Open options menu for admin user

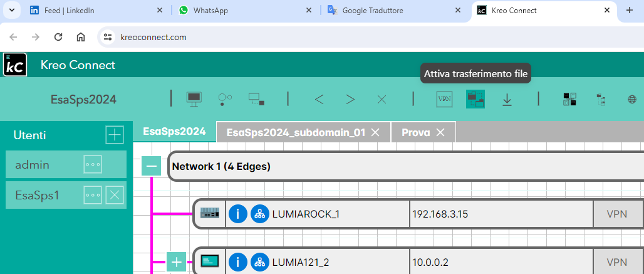click(93, 165)
